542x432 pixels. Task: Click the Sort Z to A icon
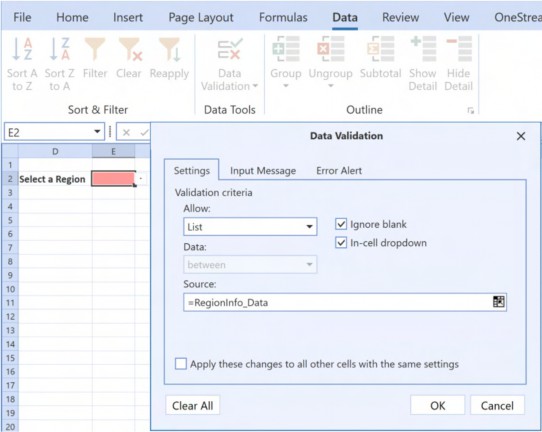pyautogui.click(x=59, y=49)
